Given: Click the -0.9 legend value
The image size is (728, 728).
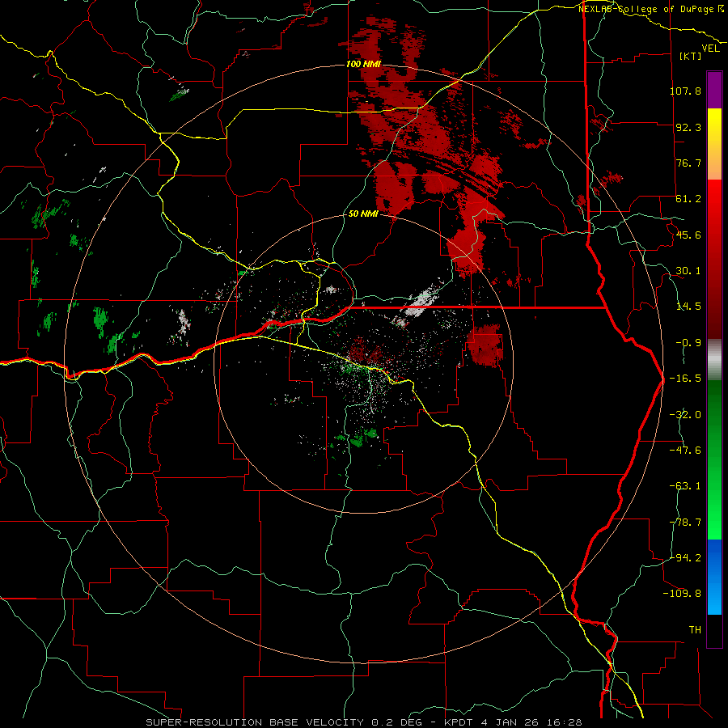Looking at the screenshot, I should click(x=688, y=343).
